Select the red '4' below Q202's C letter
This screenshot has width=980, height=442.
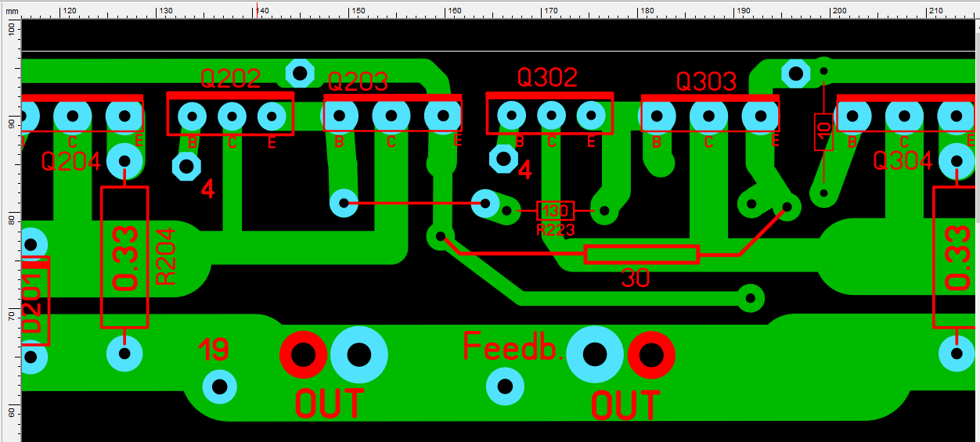[207, 189]
